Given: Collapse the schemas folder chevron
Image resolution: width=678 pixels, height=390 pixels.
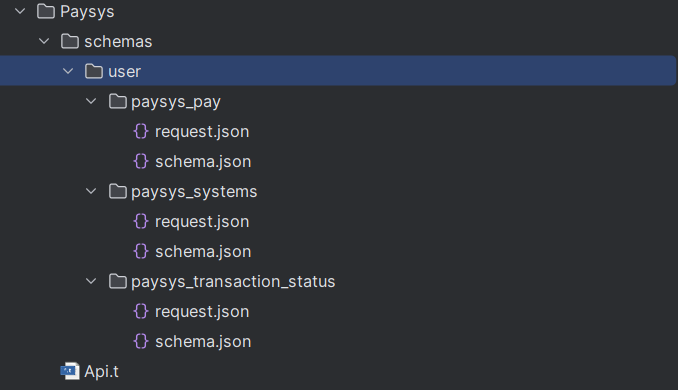Looking at the screenshot, I should coord(44,42).
